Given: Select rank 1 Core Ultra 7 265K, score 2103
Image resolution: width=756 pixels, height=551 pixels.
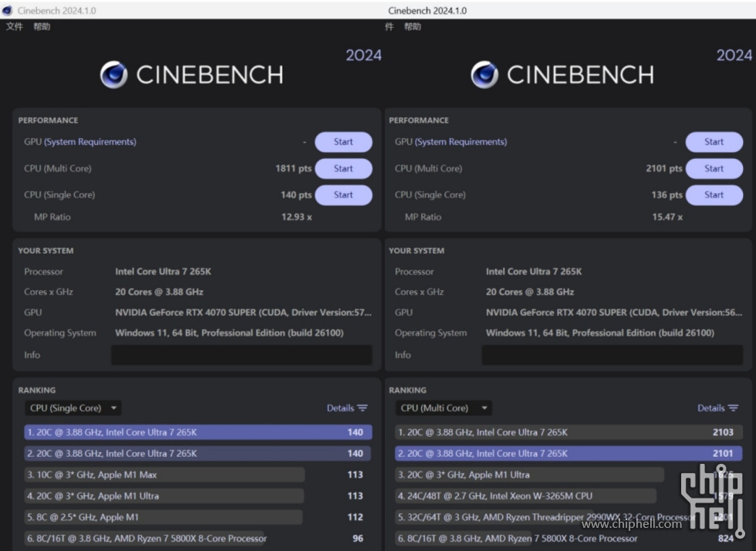Looking at the screenshot, I should [569, 432].
